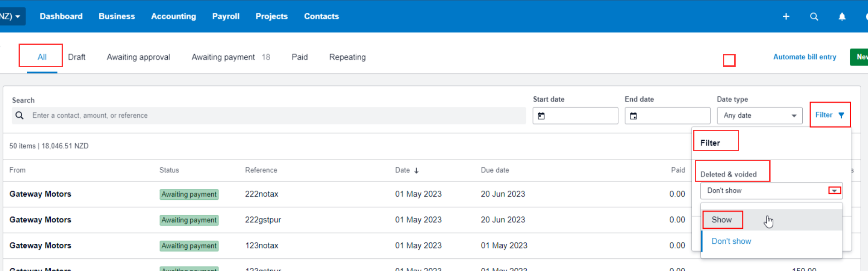Viewport: 868px width, 271px height.
Task: Open the Date type dropdown
Action: (759, 115)
